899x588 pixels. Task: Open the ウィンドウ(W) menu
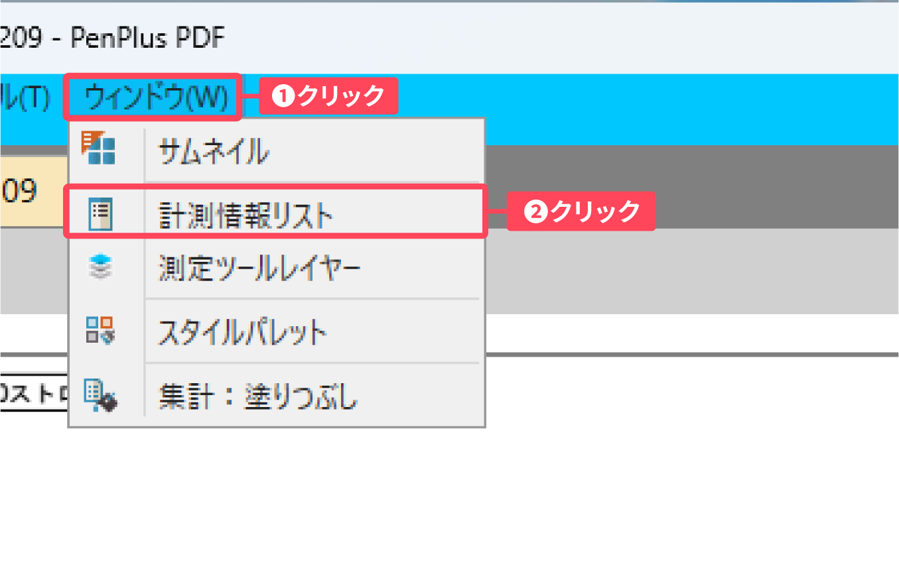[156, 98]
